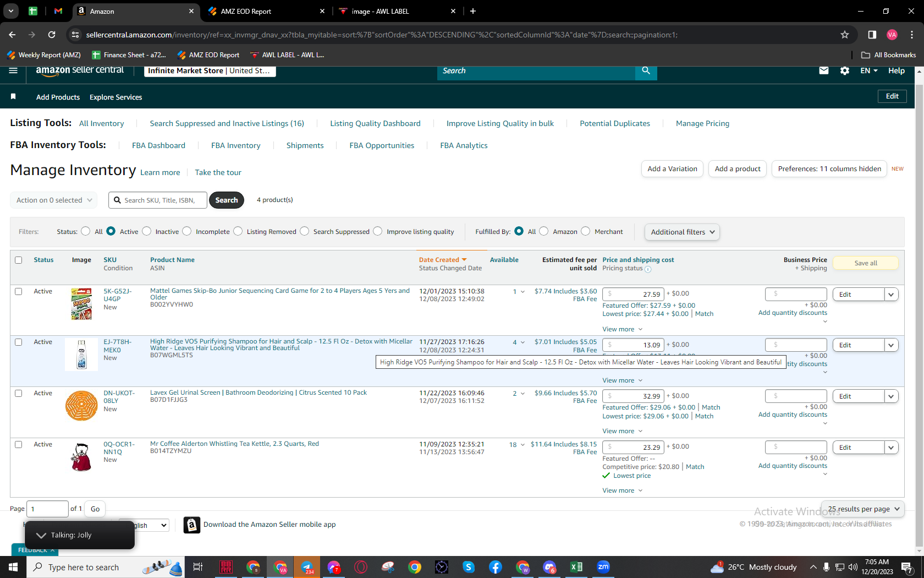Select the Skip-Bo Junior card game row checkbox
This screenshot has width=924, height=578.
19,291
